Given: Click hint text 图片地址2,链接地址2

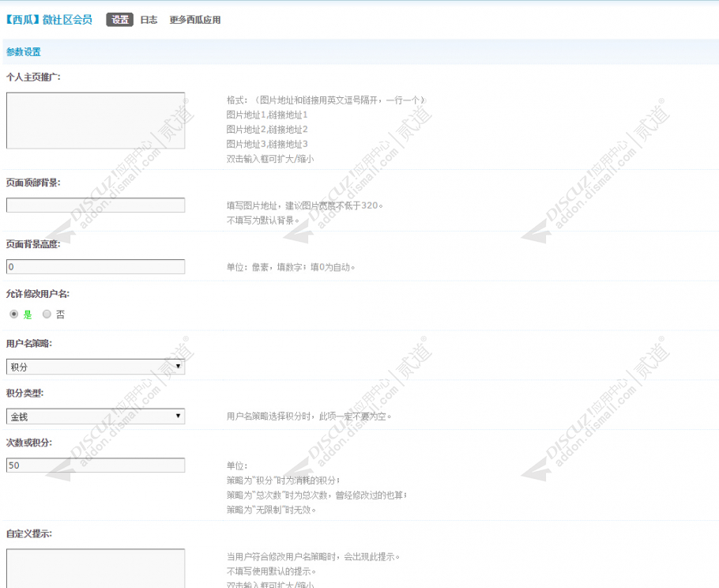Looking at the screenshot, I should pyautogui.click(x=267, y=130).
